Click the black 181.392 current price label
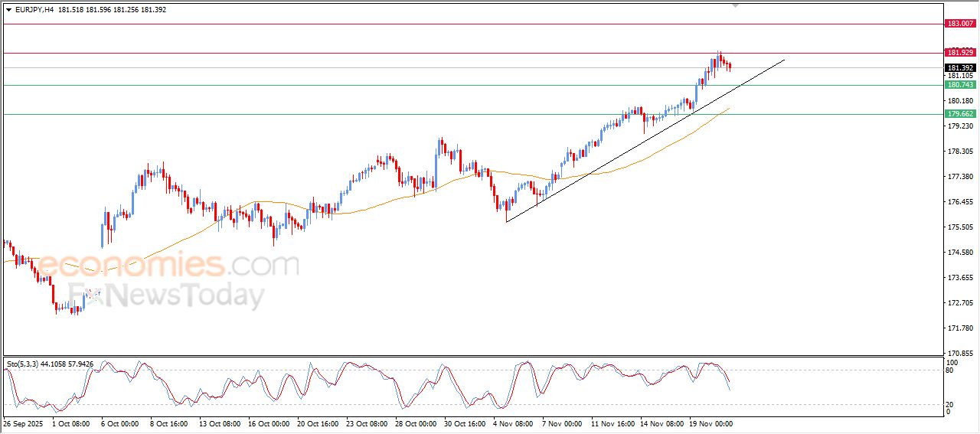The image size is (980, 434). pyautogui.click(x=960, y=67)
